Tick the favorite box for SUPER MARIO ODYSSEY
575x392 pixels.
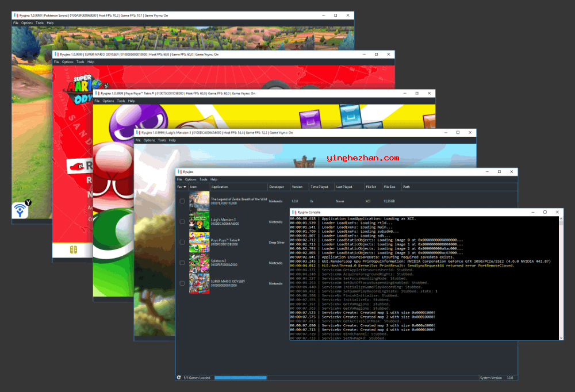pyautogui.click(x=182, y=283)
